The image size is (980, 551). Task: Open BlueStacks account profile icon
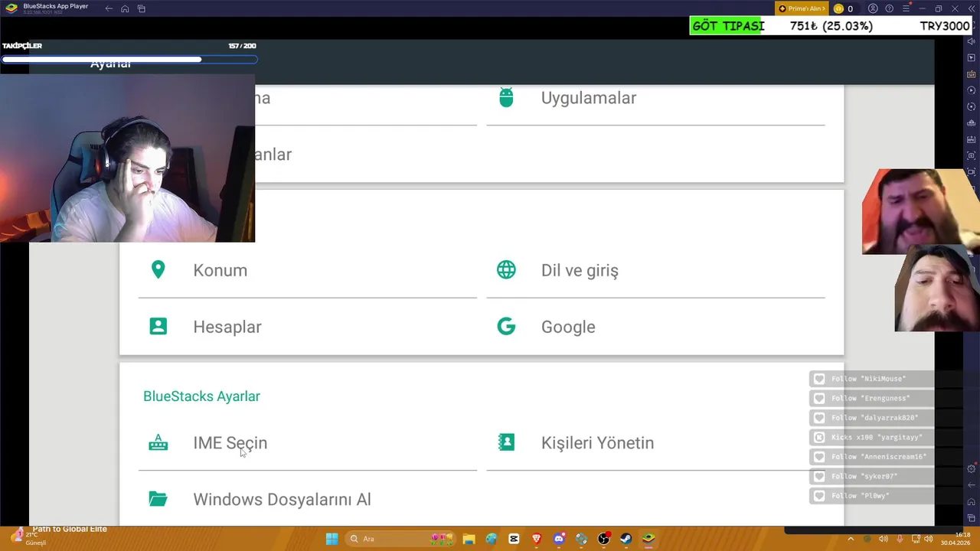point(873,8)
